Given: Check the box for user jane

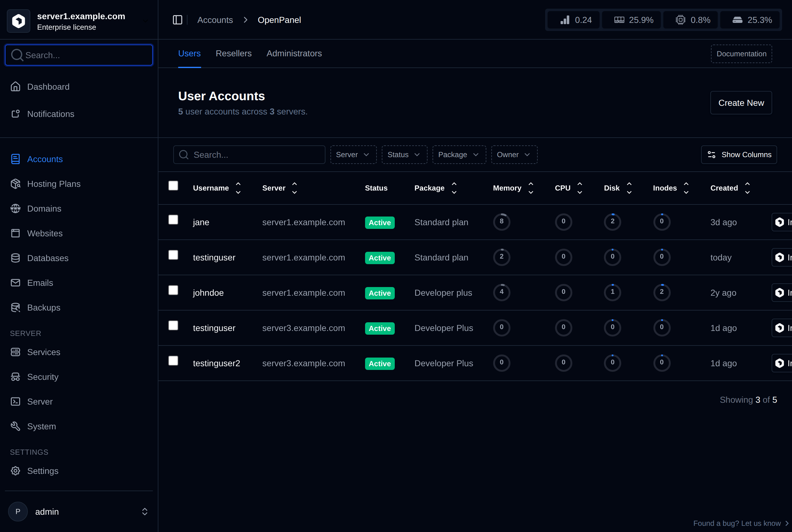Looking at the screenshot, I should [173, 220].
